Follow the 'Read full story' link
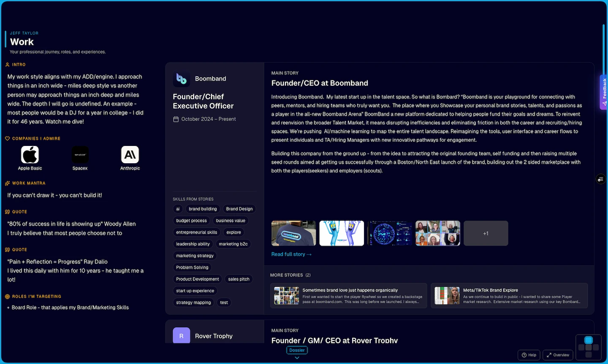The height and width of the screenshot is (364, 608). point(291,254)
